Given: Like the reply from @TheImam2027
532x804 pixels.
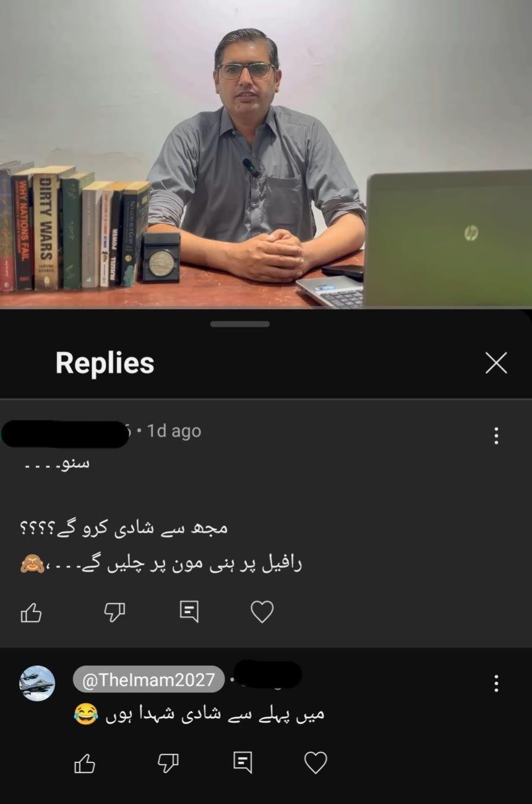Looking at the screenshot, I should tap(85, 764).
